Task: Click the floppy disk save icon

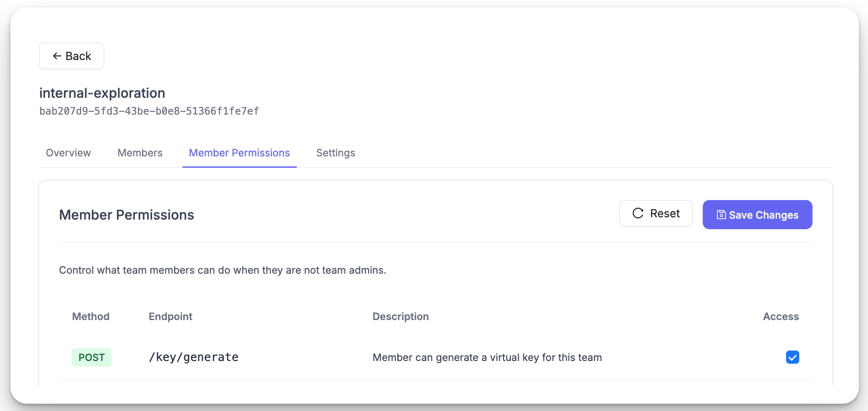Action: 721,215
